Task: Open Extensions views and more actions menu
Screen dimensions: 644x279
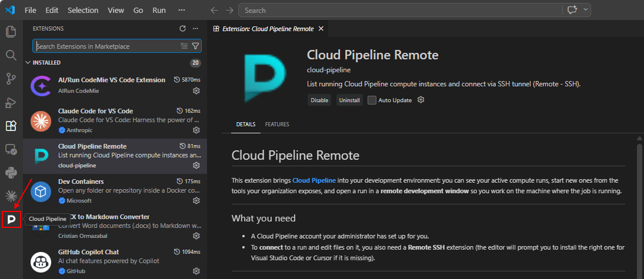Action: 195,29
